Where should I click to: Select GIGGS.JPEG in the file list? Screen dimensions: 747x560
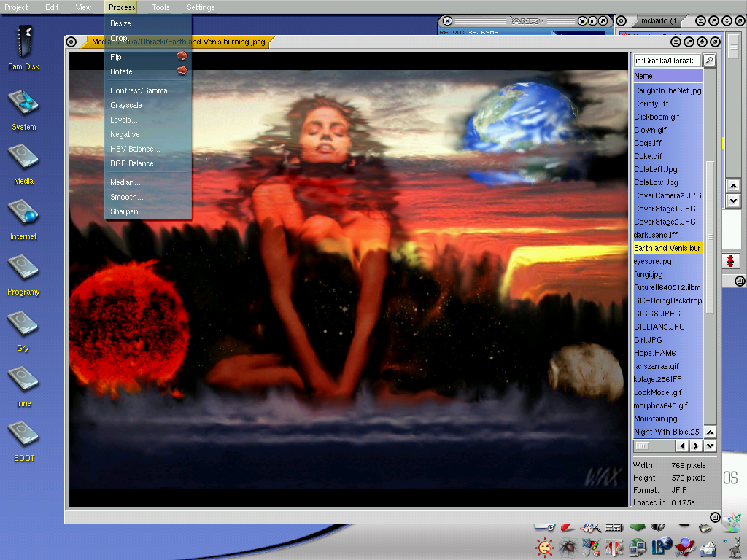[667, 314]
